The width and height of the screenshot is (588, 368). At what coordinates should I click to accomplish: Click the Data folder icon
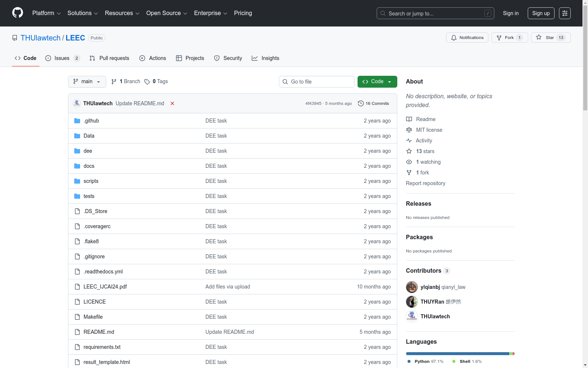click(77, 136)
